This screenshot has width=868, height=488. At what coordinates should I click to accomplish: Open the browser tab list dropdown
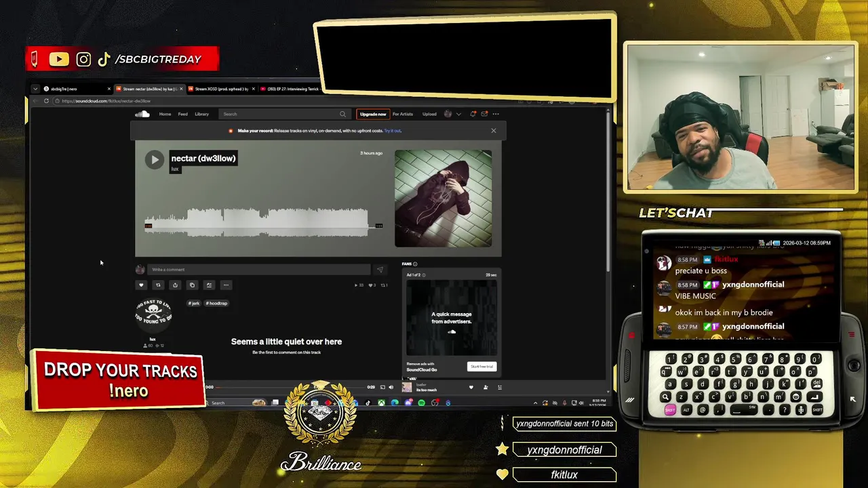click(x=35, y=89)
